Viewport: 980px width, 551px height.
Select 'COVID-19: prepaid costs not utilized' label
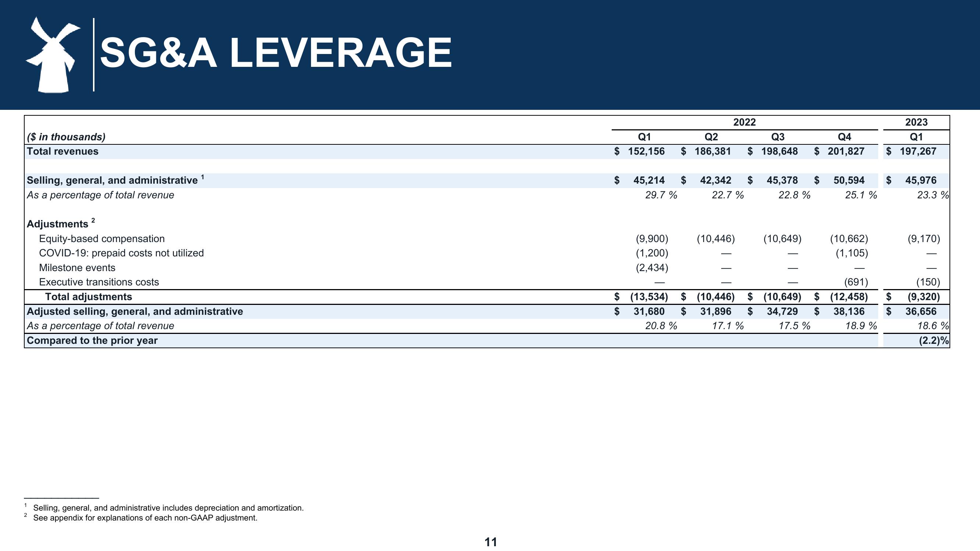coord(121,253)
